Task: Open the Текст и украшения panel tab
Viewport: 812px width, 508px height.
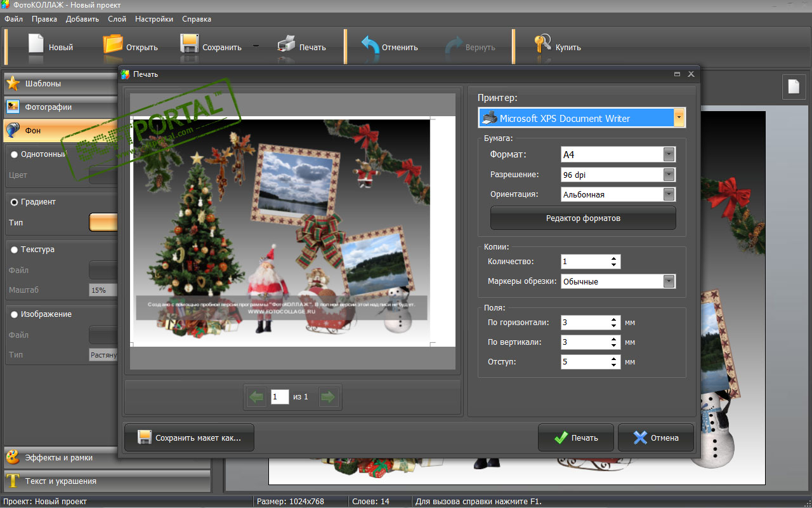Action: 107,481
